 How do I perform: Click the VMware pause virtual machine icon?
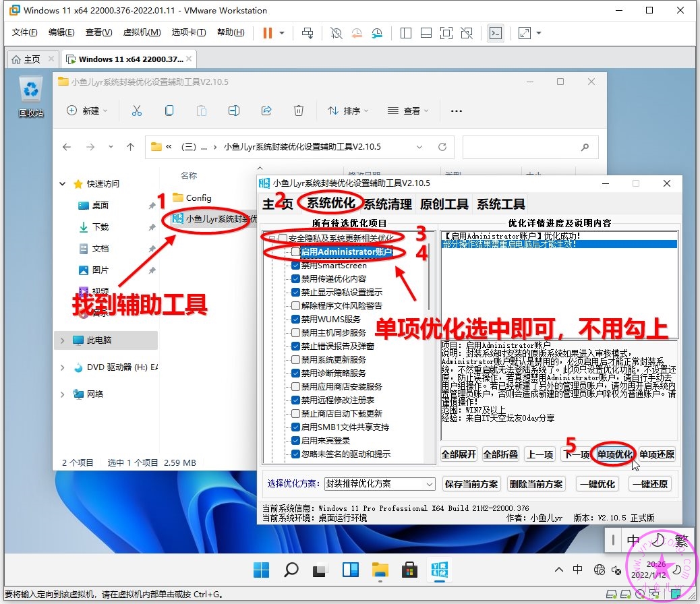268,33
